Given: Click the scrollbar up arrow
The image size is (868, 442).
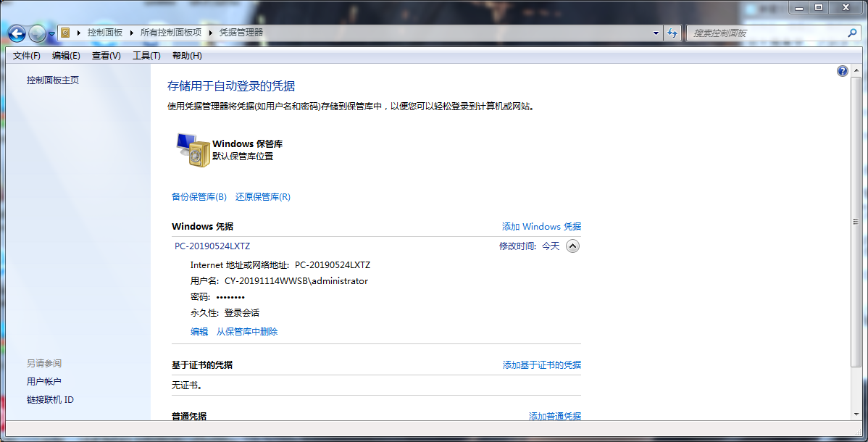Looking at the screenshot, I should (x=856, y=71).
